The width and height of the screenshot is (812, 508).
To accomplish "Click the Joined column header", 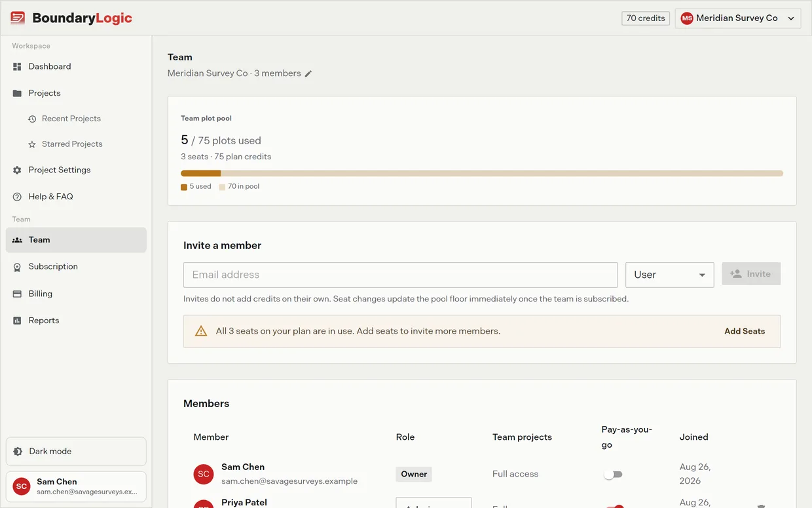I will (694, 437).
